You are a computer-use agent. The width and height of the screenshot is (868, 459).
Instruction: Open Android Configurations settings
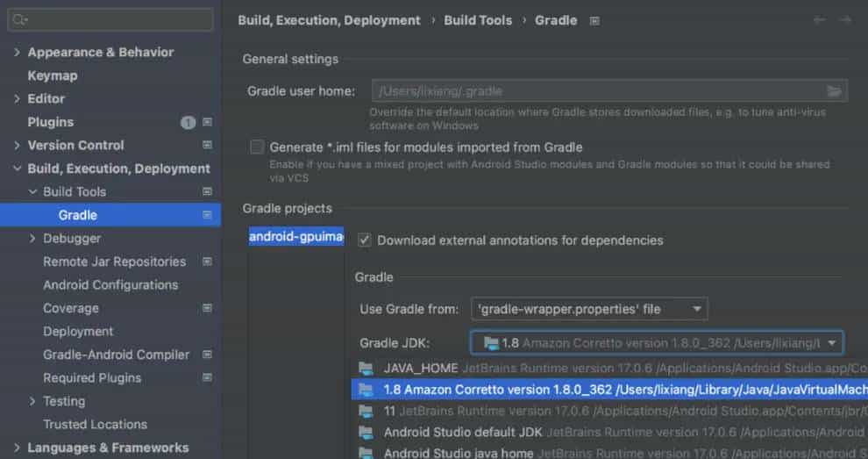tap(110, 285)
